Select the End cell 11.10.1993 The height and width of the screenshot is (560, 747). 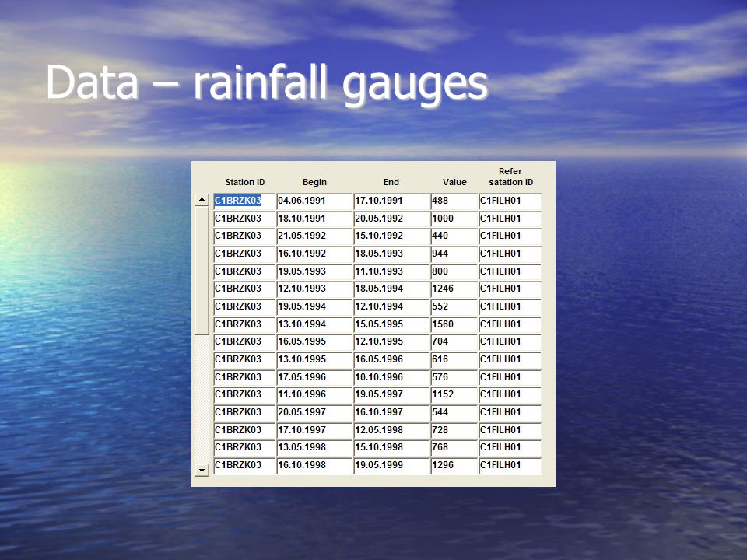point(391,271)
